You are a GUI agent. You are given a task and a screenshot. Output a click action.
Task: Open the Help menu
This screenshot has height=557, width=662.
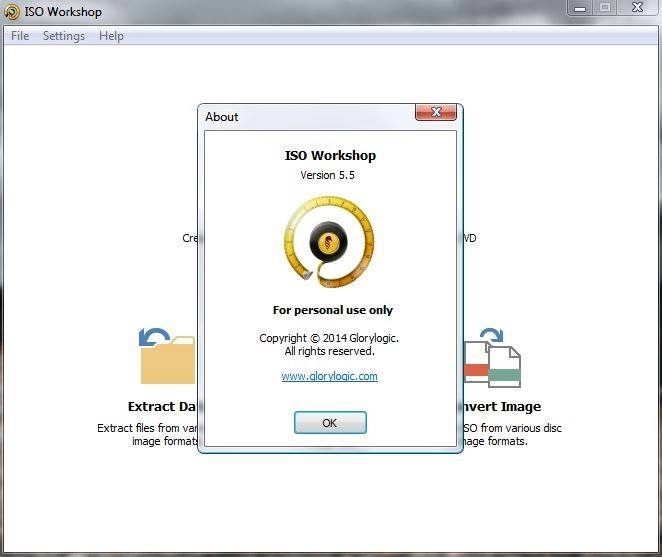(111, 36)
